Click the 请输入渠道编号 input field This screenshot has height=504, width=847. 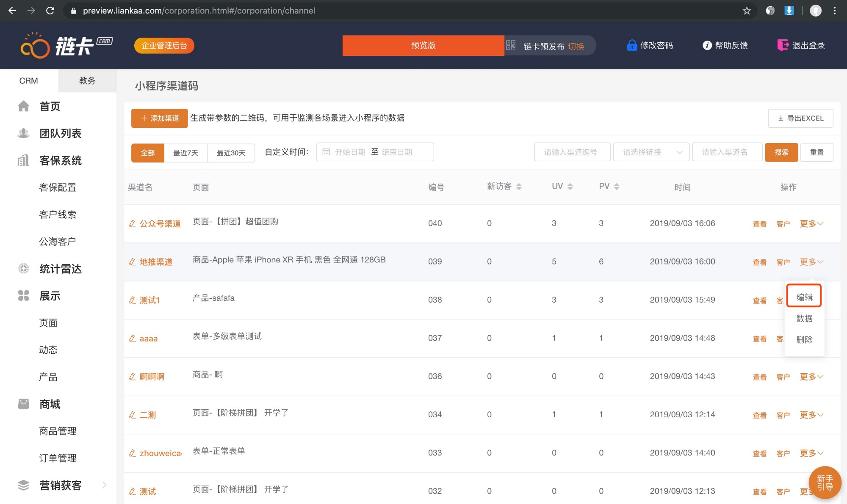point(572,152)
